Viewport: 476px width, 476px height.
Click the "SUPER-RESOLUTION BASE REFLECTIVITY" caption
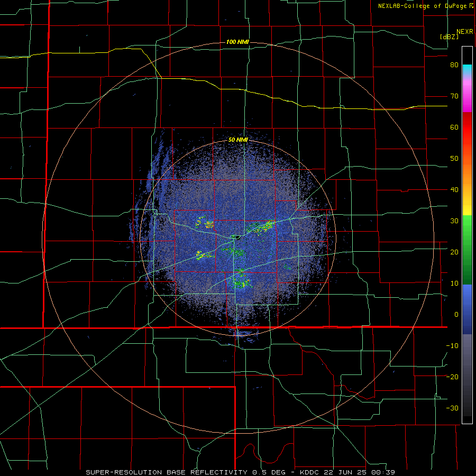click(x=167, y=472)
